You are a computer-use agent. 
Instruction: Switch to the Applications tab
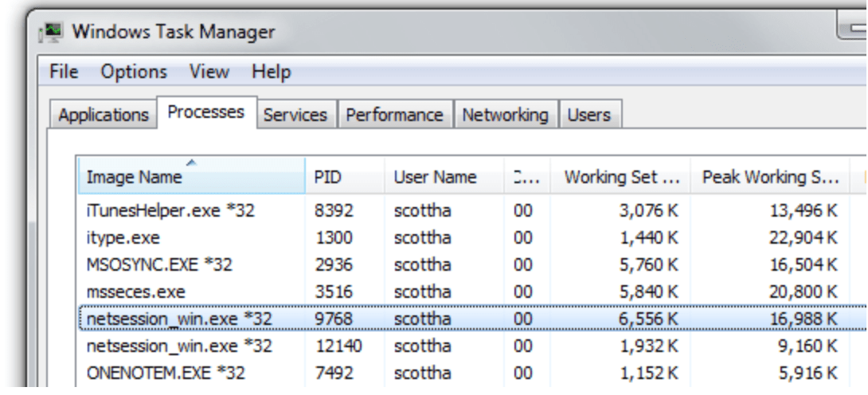[104, 115]
